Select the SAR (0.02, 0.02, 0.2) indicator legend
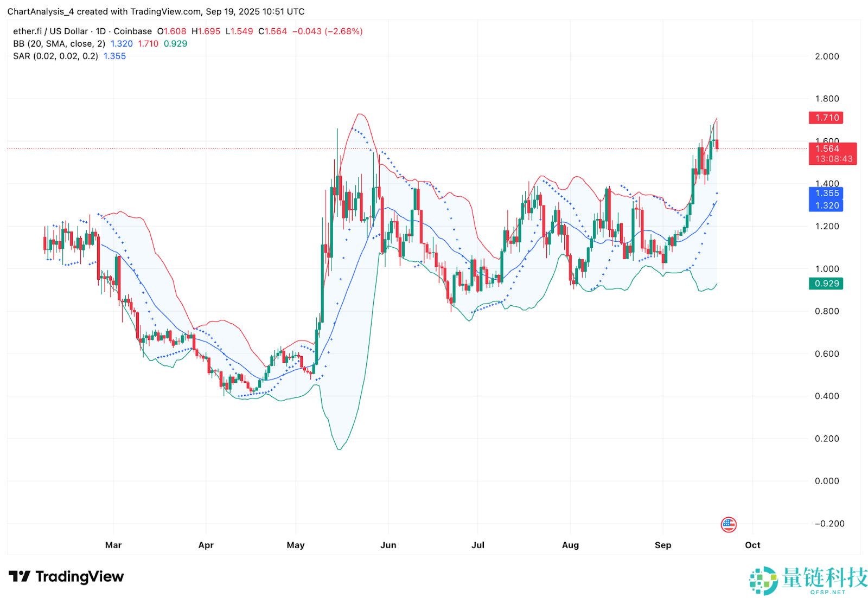 [55, 56]
